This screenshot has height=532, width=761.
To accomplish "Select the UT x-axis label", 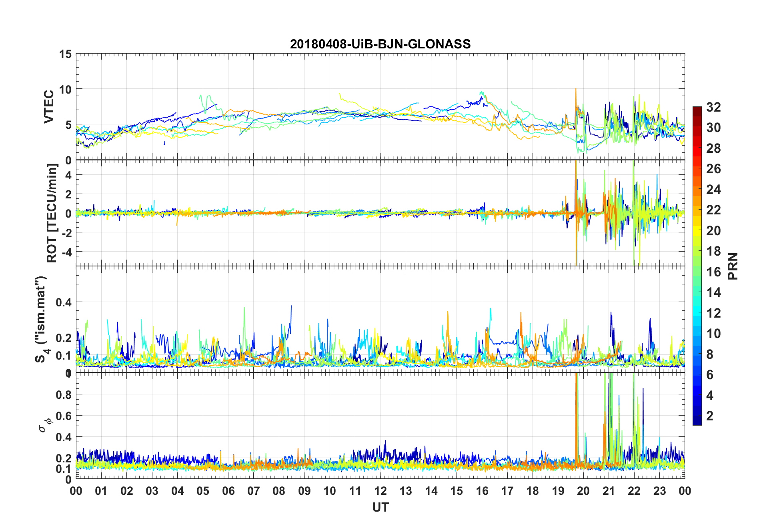I will click(x=380, y=507).
